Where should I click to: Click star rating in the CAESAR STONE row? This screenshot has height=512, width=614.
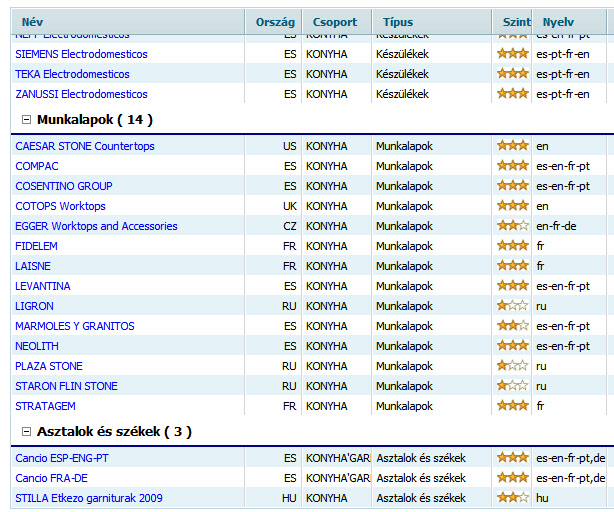coord(513,146)
